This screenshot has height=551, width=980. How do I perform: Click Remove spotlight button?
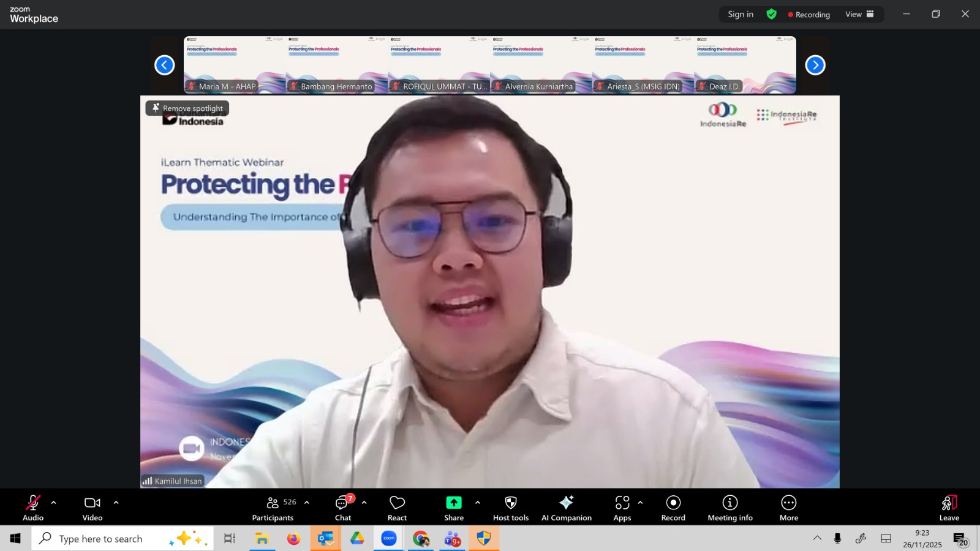(187, 108)
